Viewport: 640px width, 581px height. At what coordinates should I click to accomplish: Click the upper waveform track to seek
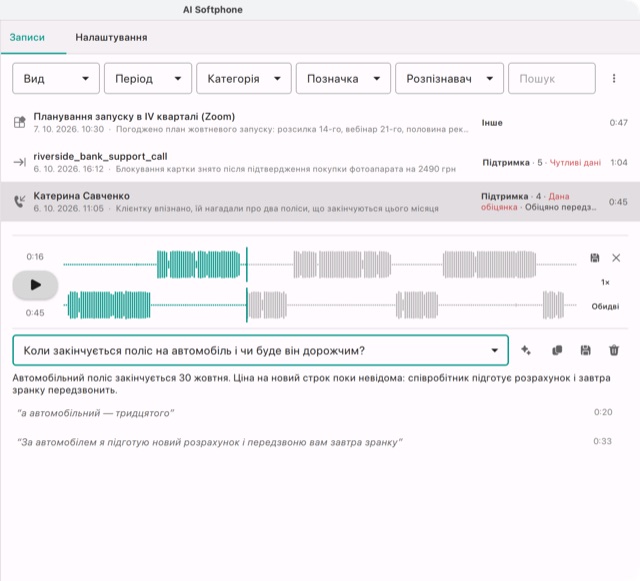pos(320,265)
